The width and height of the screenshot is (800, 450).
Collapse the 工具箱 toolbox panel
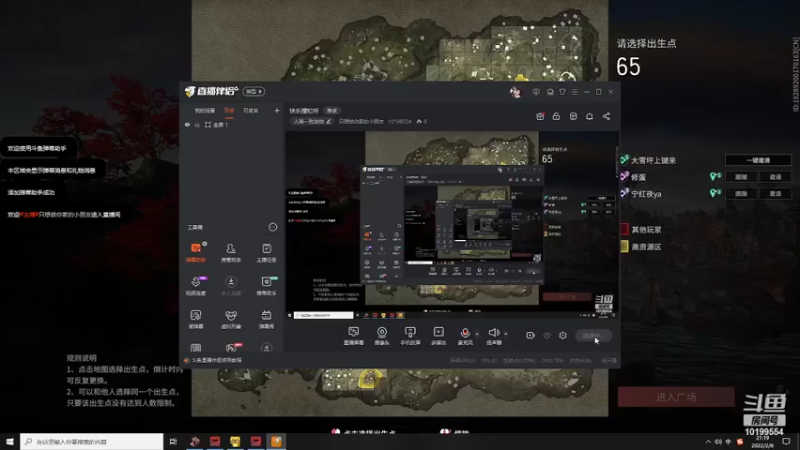point(272,227)
